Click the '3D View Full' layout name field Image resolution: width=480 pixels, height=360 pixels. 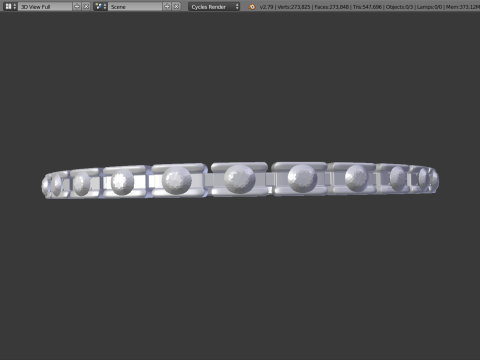point(45,6)
